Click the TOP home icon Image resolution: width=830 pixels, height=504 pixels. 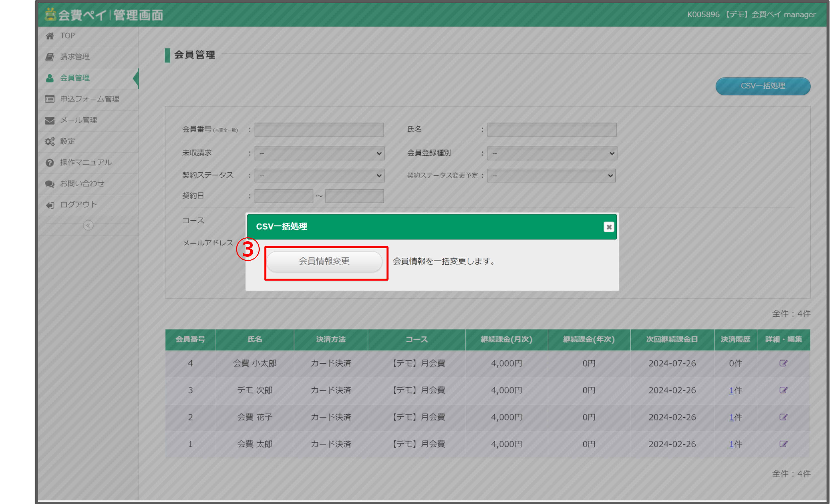coord(50,36)
